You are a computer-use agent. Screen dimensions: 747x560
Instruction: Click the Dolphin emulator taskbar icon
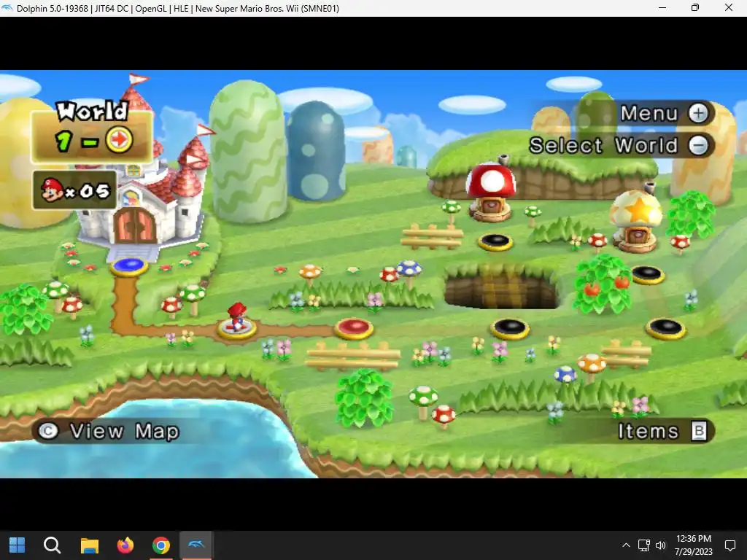point(196,545)
